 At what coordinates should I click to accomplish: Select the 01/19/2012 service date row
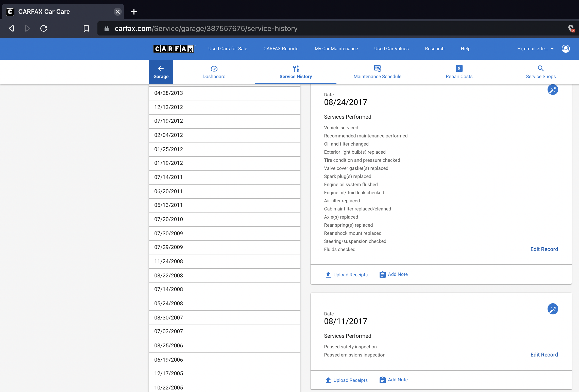coord(225,163)
